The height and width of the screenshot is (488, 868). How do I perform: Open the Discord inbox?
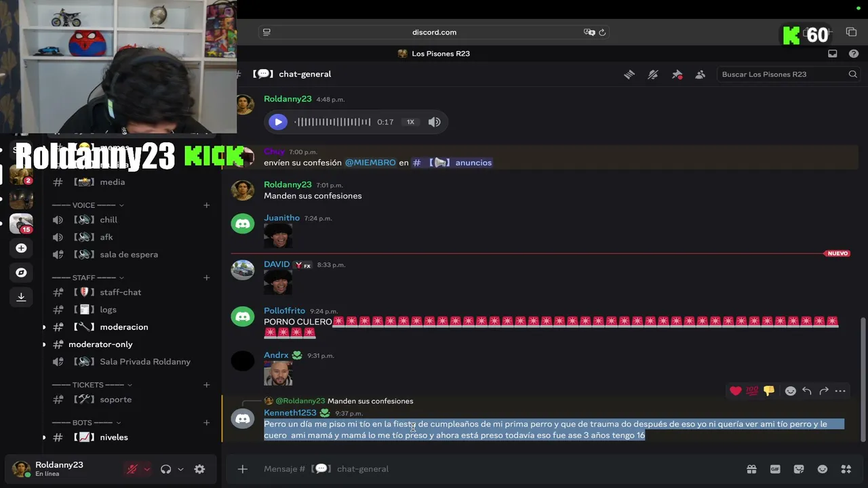[x=833, y=54]
